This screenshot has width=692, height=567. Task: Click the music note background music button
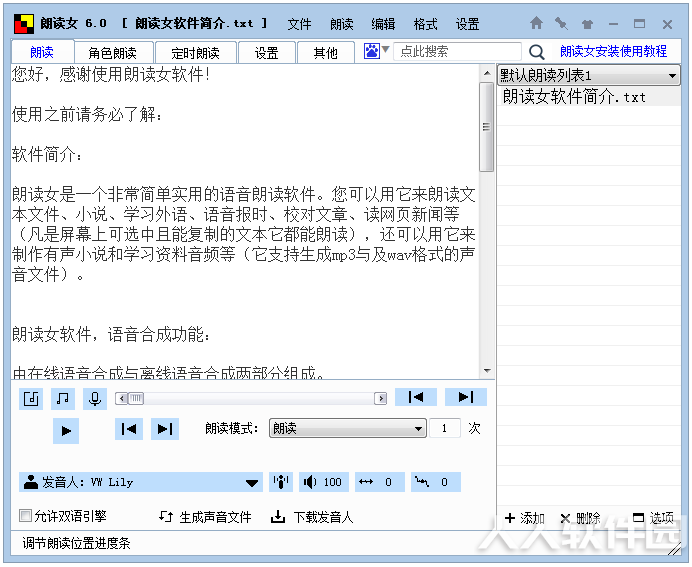[63, 399]
